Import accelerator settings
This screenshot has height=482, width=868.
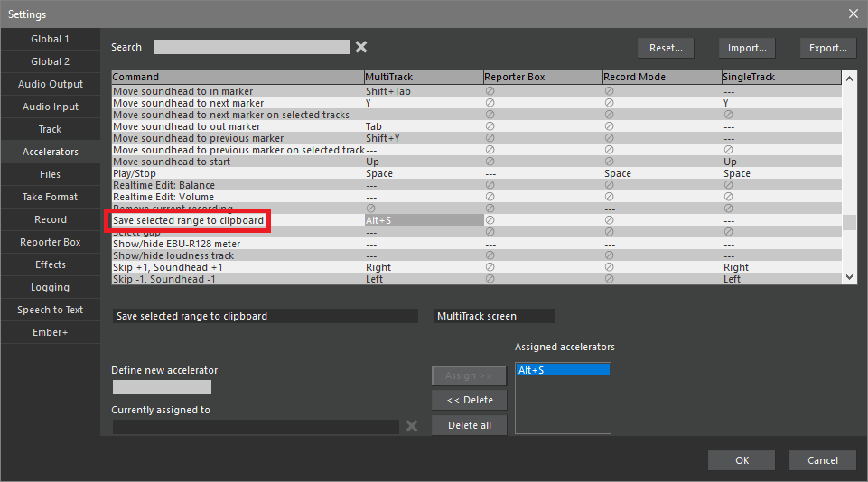pyautogui.click(x=747, y=48)
